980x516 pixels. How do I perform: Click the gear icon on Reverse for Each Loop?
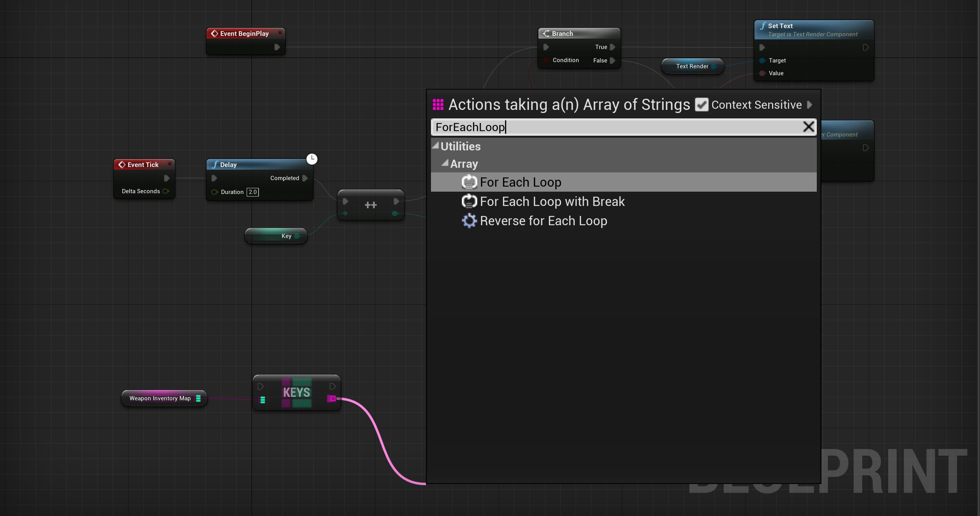pos(469,221)
